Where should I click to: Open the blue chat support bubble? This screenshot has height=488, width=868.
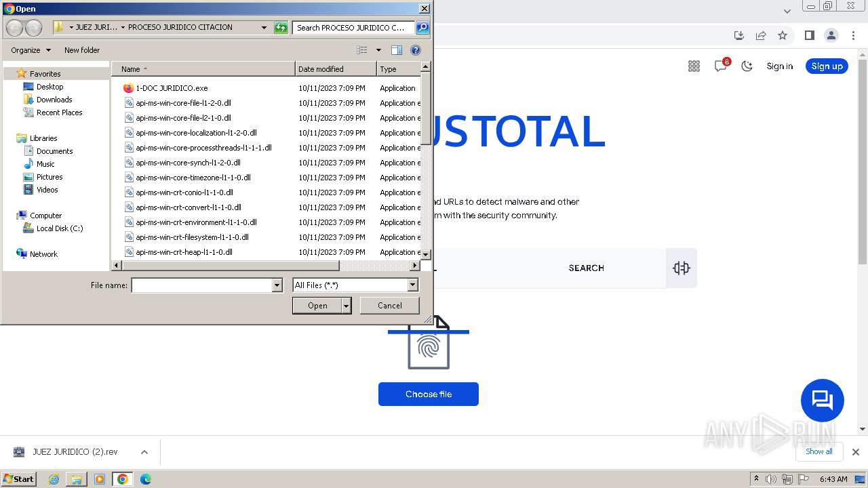coord(822,400)
